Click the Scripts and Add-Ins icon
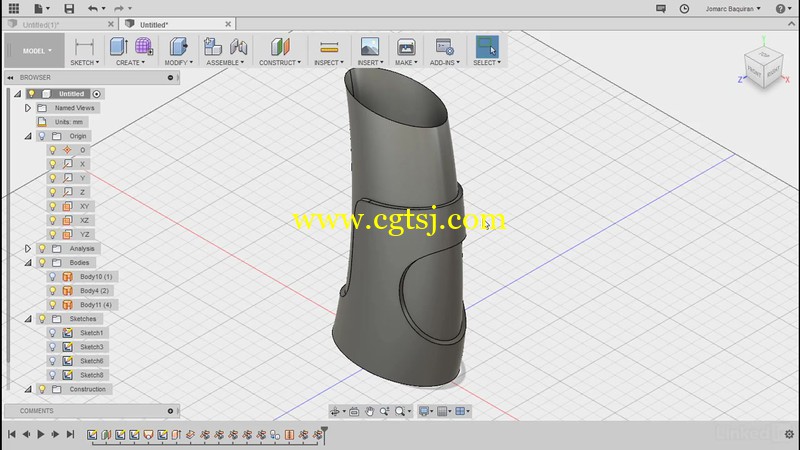 [444, 46]
